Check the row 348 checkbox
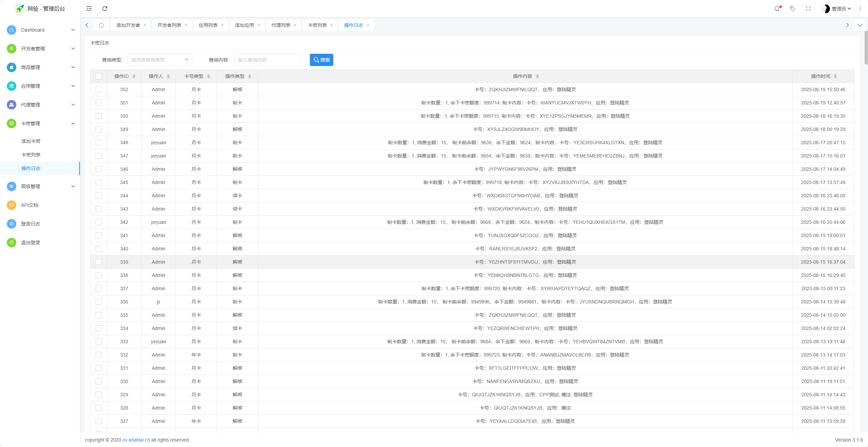The image size is (868, 447). click(x=99, y=143)
